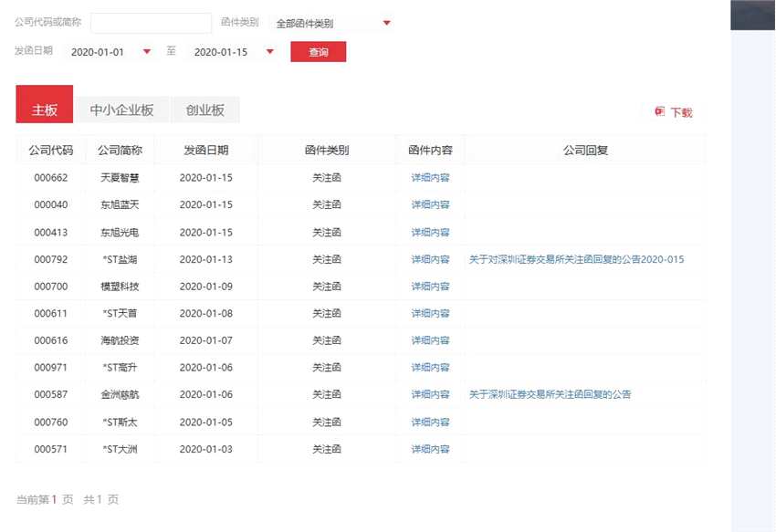Select company code 000662
The height and width of the screenshot is (532, 776).
tap(50, 178)
